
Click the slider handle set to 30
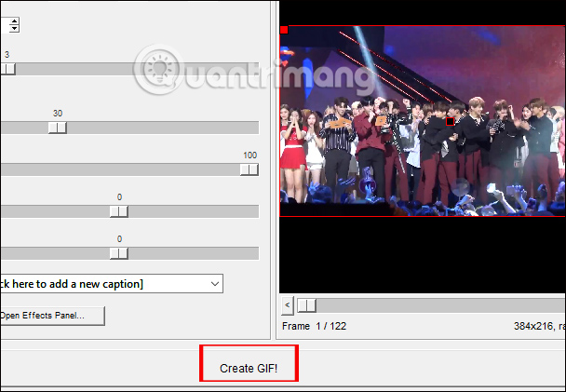point(58,128)
